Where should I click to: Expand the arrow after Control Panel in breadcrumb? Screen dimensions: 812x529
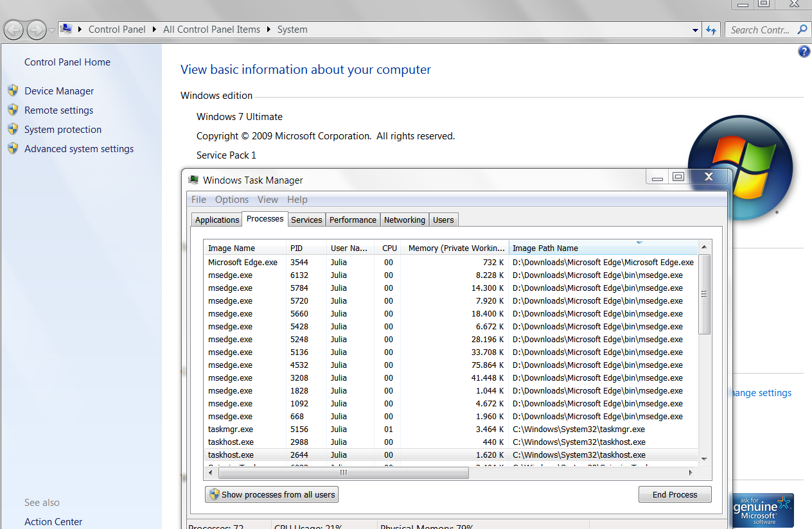click(x=155, y=30)
